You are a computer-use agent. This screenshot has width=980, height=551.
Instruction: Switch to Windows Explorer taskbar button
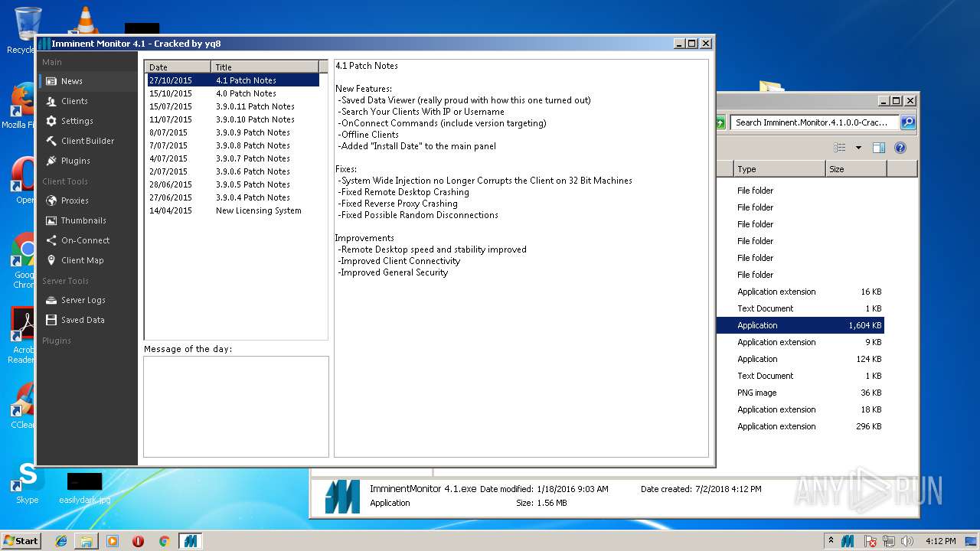pos(87,541)
